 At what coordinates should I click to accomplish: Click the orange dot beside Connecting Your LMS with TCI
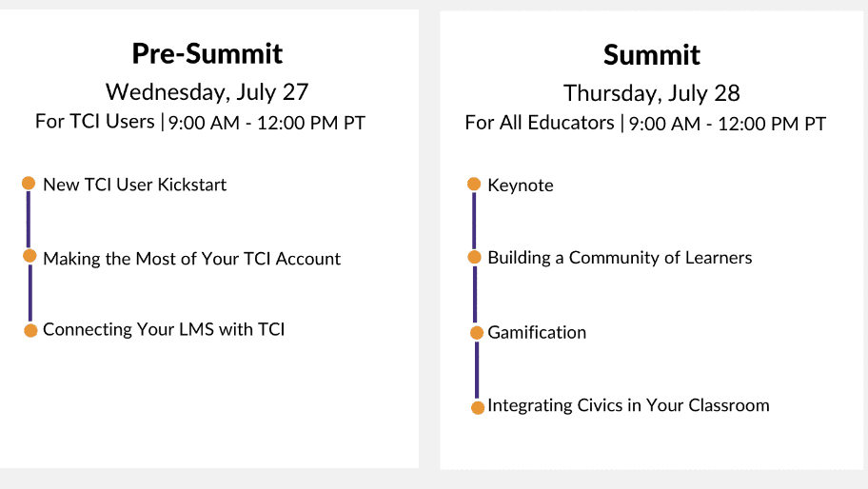tap(31, 331)
